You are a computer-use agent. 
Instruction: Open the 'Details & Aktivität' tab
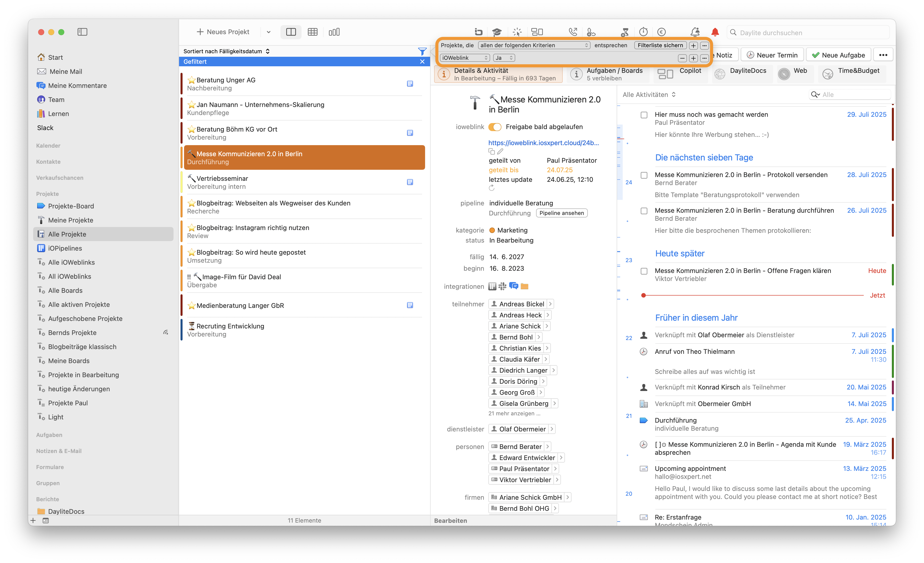pos(498,74)
